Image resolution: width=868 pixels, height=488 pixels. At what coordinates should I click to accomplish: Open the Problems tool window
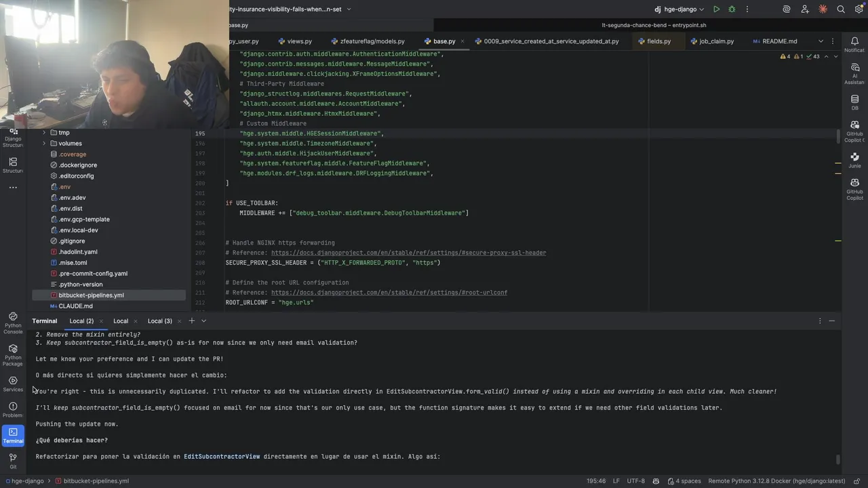[x=13, y=409]
